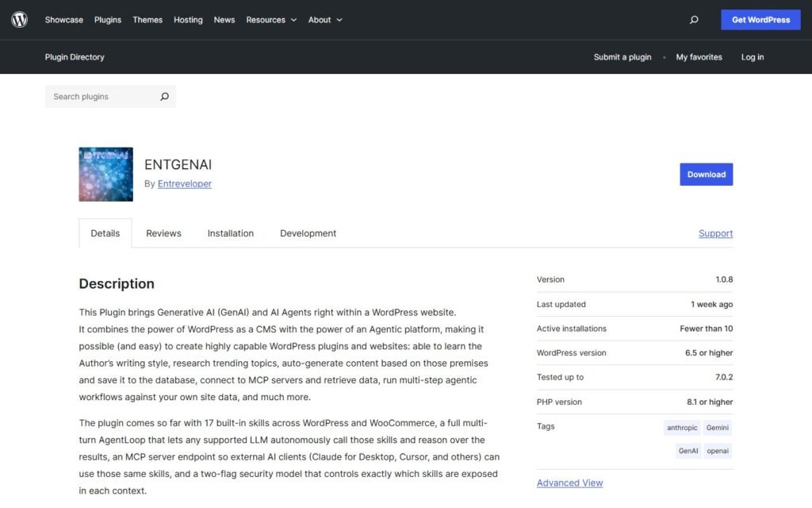Open the News page
This screenshot has width=812, height=508.
click(224, 20)
